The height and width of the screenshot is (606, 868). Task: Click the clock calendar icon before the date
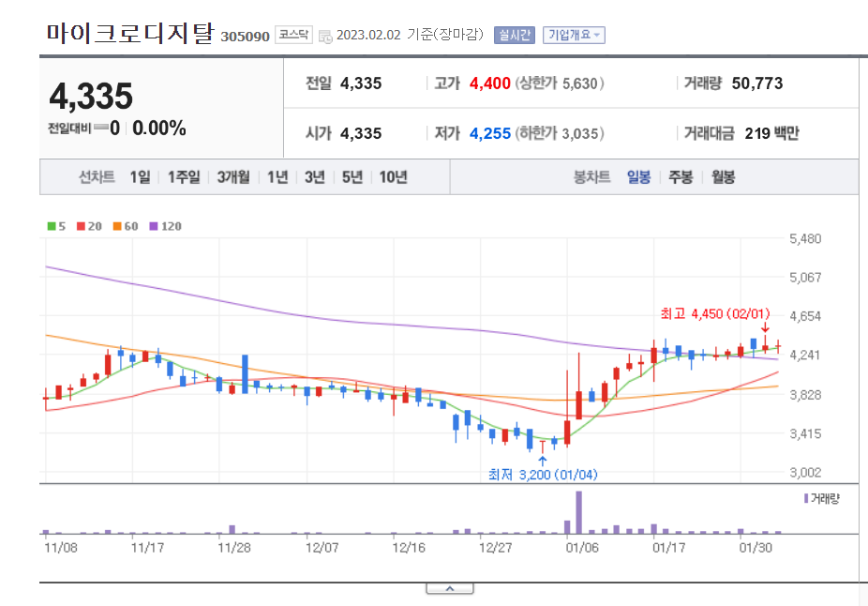(325, 37)
